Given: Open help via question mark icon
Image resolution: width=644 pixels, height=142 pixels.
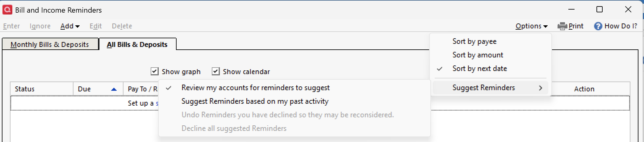Looking at the screenshot, I should point(598,26).
